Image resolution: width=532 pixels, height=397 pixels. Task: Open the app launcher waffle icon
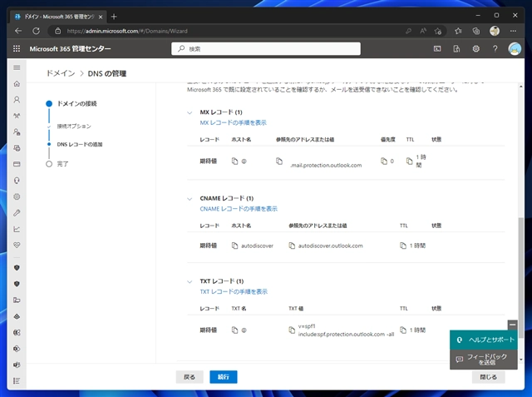pyautogui.click(x=17, y=49)
